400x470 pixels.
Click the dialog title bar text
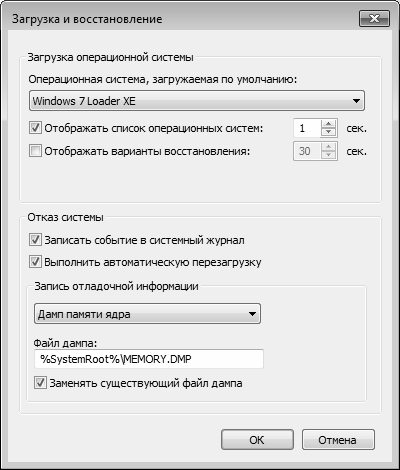pyautogui.click(x=87, y=19)
